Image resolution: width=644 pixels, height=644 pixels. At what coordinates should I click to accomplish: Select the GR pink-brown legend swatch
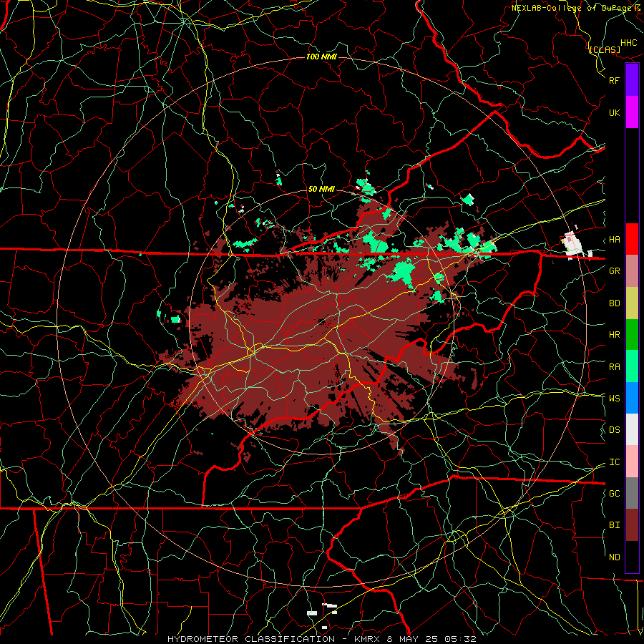click(x=632, y=270)
